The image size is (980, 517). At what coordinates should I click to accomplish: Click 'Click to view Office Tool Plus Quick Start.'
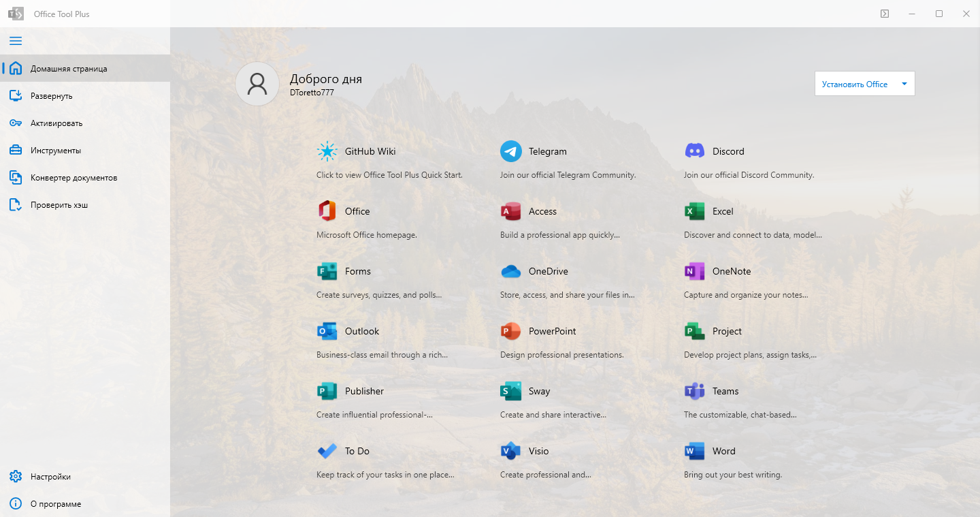[389, 175]
